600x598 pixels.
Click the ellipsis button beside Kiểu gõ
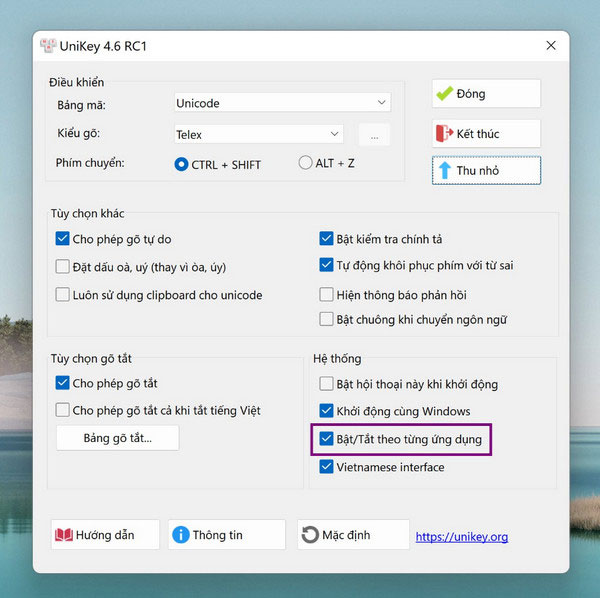click(x=374, y=134)
